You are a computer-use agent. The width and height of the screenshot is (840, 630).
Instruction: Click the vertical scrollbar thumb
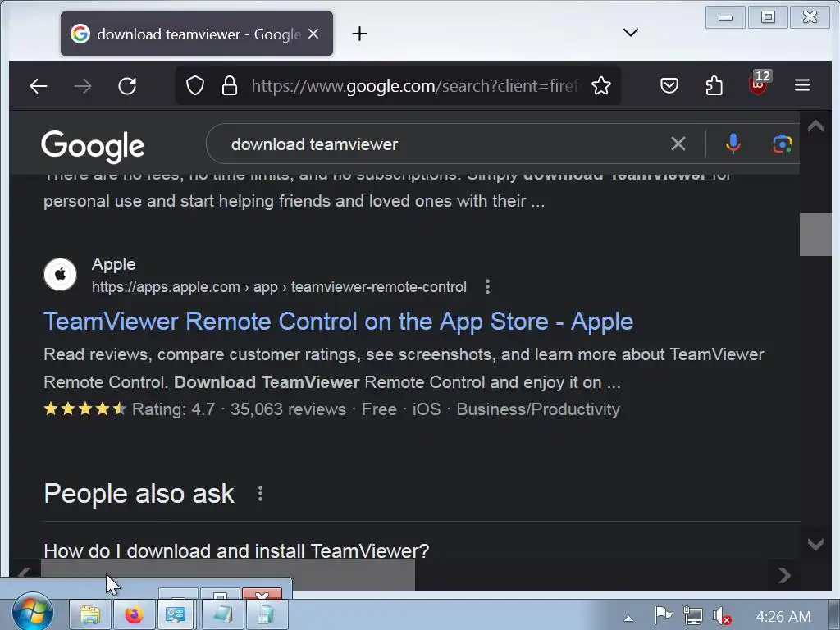[x=815, y=235]
